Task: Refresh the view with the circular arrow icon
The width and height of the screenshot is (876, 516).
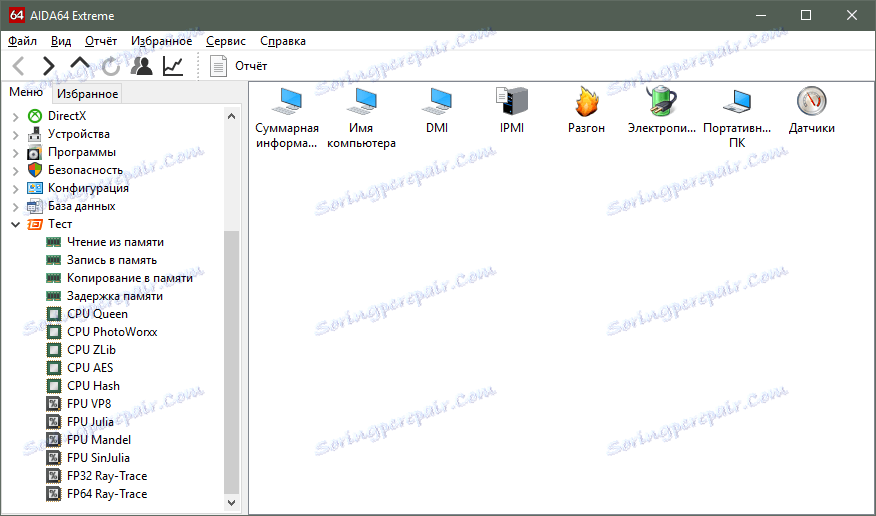Action: pos(111,66)
